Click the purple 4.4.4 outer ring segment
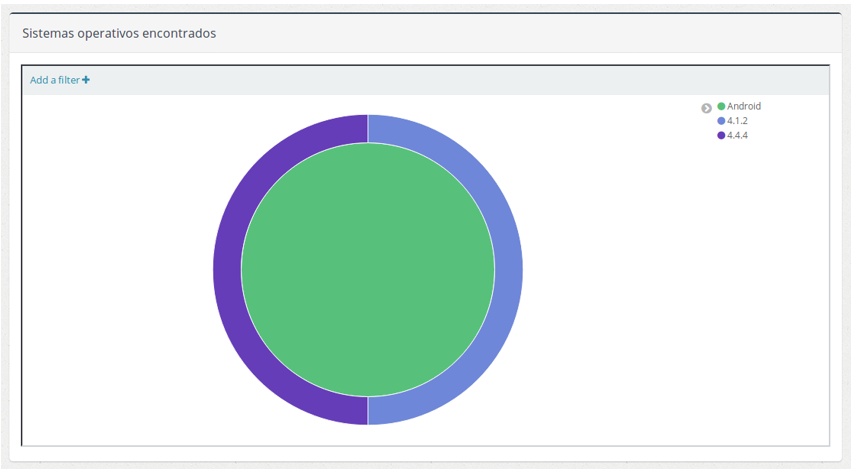Viewport: 856px width, 473px height. point(227,270)
